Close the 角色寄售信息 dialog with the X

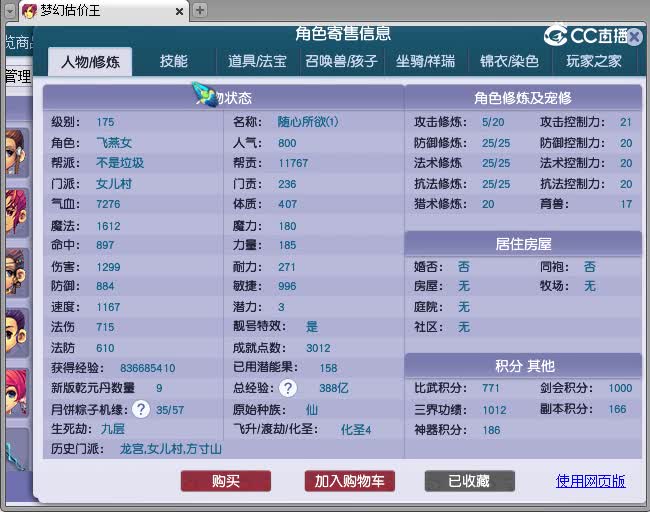click(634, 37)
